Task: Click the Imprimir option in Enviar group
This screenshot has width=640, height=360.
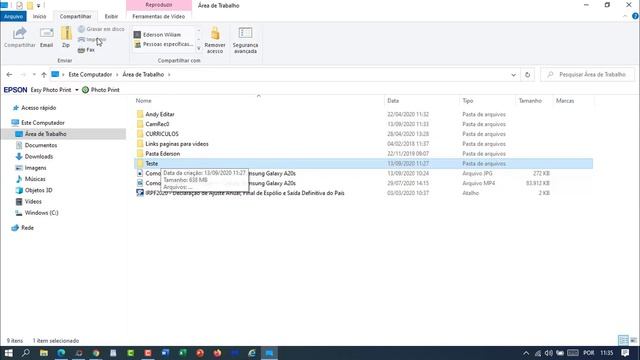Action: pyautogui.click(x=92, y=40)
